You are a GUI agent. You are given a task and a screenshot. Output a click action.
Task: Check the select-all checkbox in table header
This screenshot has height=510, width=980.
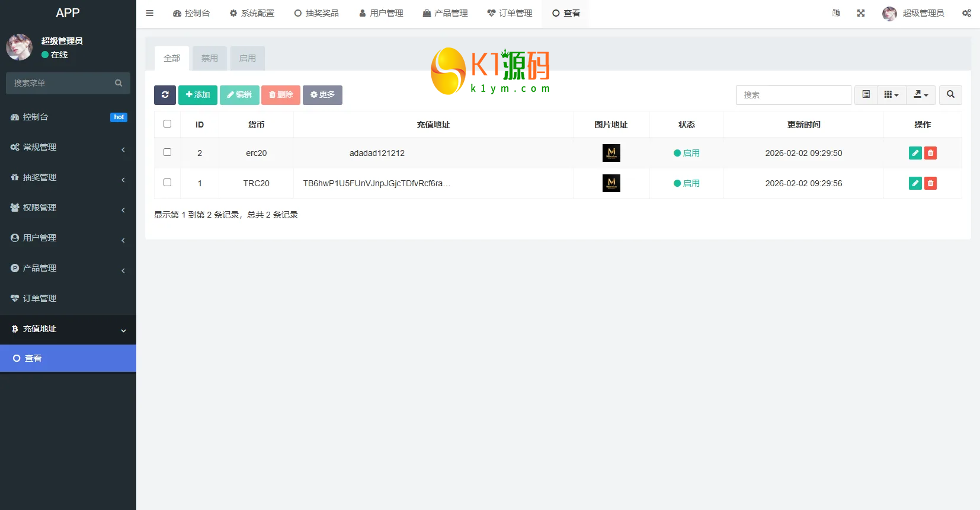[x=167, y=124]
